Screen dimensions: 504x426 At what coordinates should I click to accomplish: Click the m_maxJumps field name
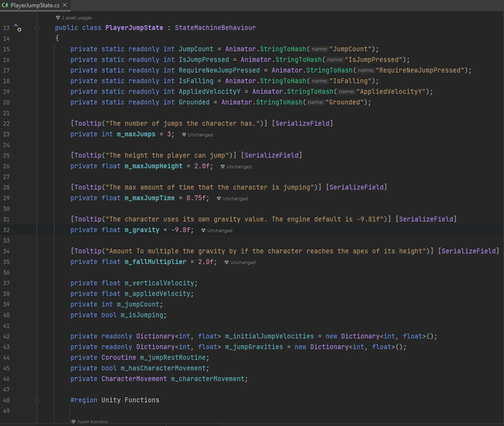coord(136,134)
